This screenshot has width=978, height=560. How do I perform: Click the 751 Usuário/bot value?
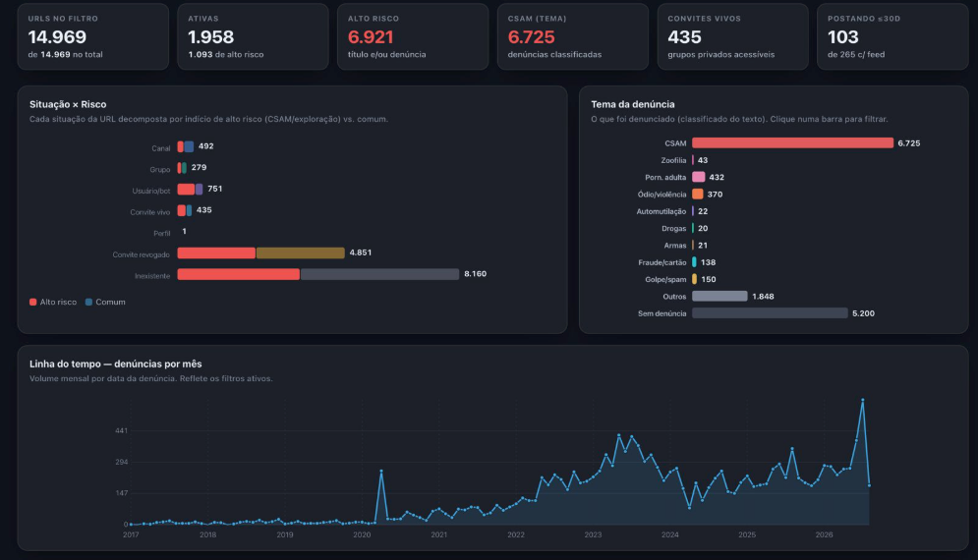click(x=214, y=189)
